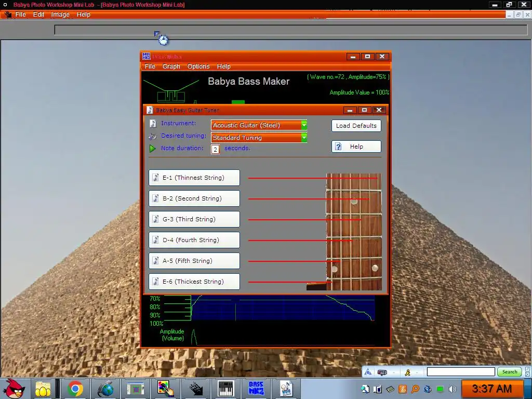Open the File menu in Bass Maker
The image size is (532, 399).
pyautogui.click(x=150, y=66)
